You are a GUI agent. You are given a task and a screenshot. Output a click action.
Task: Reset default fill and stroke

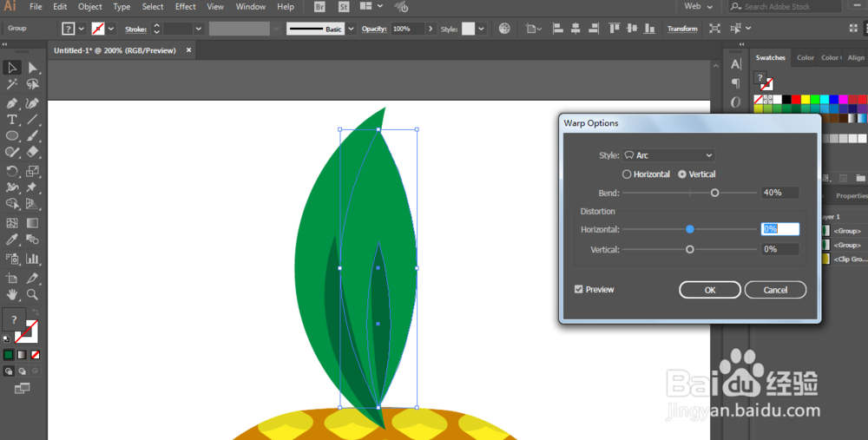coord(7,338)
